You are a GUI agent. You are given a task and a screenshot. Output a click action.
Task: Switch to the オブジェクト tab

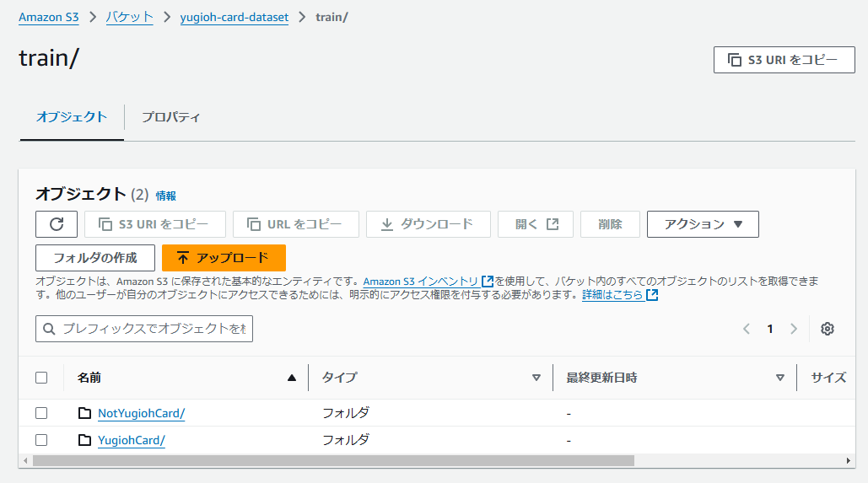click(x=72, y=117)
